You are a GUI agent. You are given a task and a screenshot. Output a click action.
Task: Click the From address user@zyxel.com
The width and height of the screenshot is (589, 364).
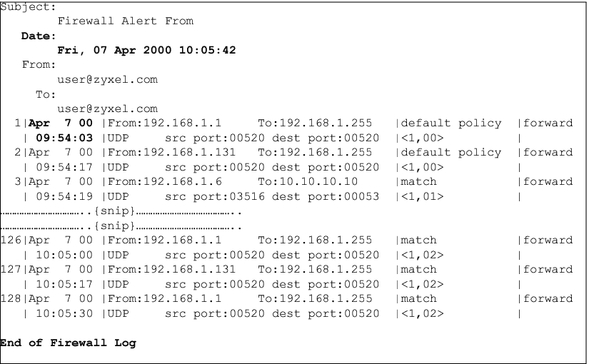click(x=107, y=80)
